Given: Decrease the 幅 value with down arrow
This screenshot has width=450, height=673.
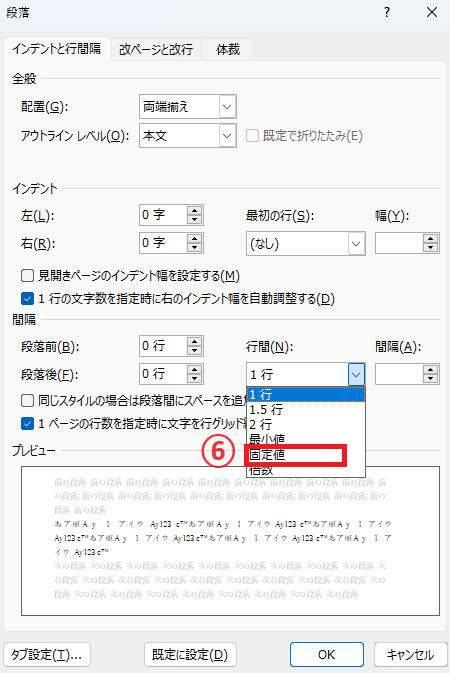Looking at the screenshot, I should pyautogui.click(x=430, y=248).
